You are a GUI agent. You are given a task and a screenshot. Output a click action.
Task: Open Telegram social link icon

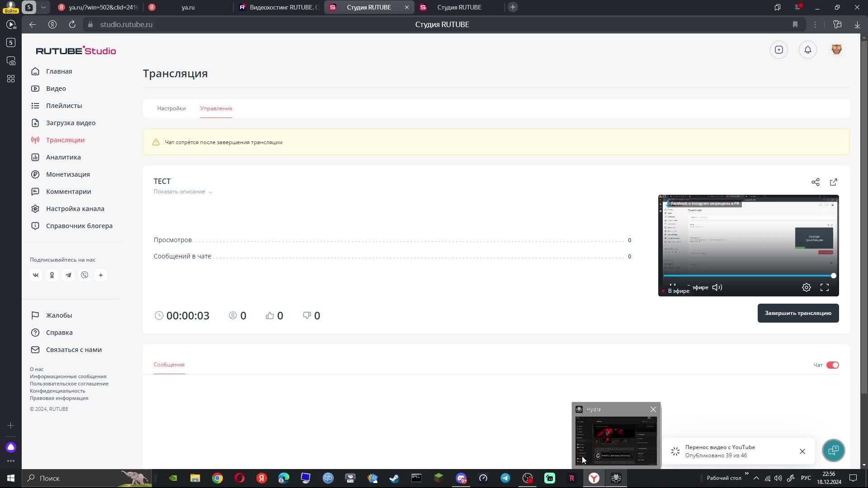68,275
